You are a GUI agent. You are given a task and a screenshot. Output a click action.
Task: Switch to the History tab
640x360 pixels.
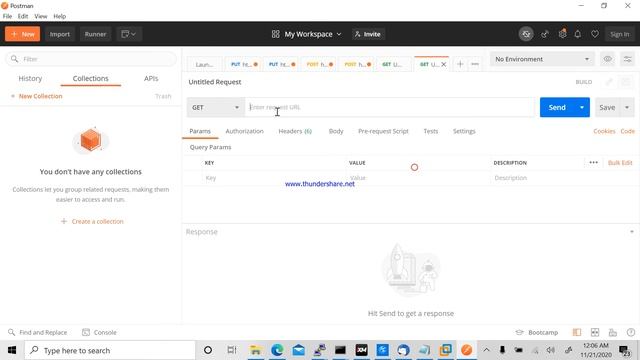click(30, 78)
